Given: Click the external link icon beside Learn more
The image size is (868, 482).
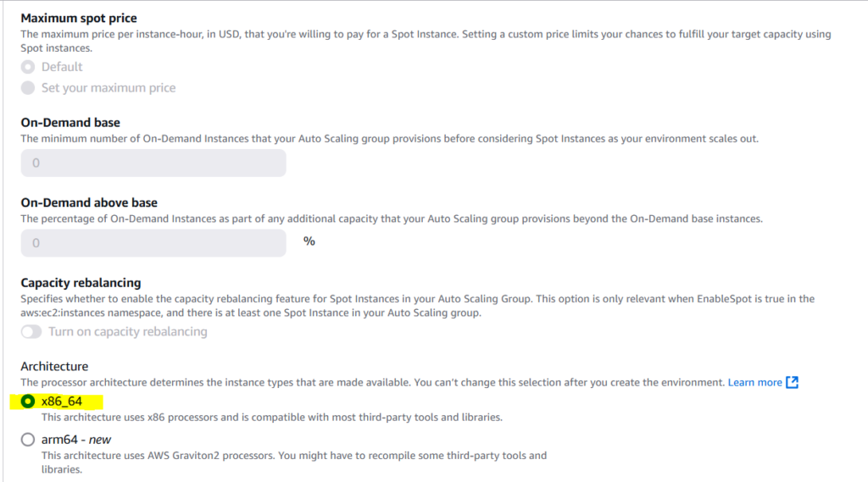Looking at the screenshot, I should (793, 382).
